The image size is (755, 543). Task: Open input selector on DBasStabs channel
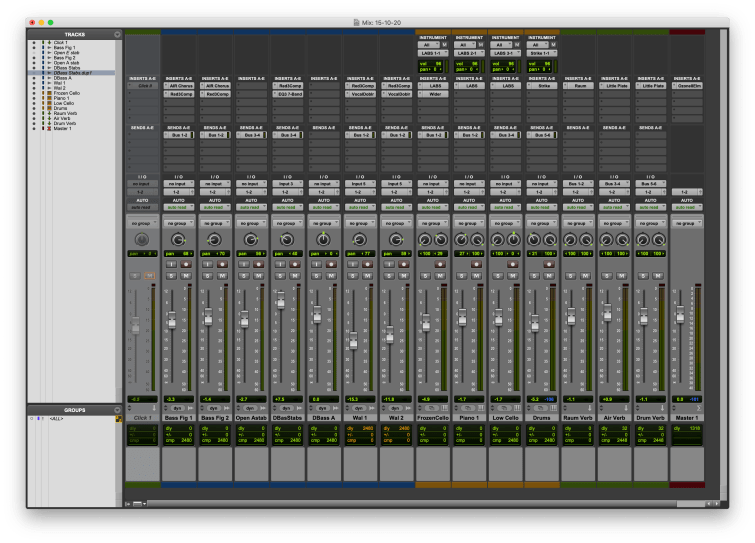click(x=288, y=185)
